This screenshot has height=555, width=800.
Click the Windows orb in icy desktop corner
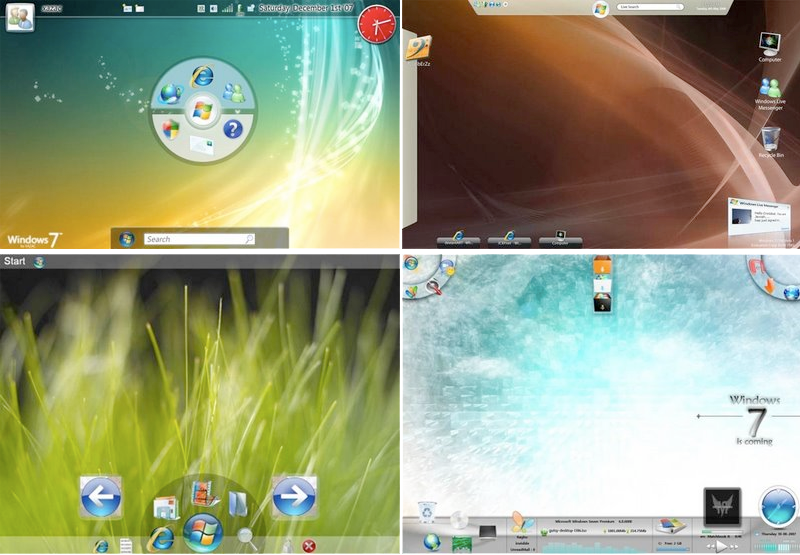(x=411, y=264)
